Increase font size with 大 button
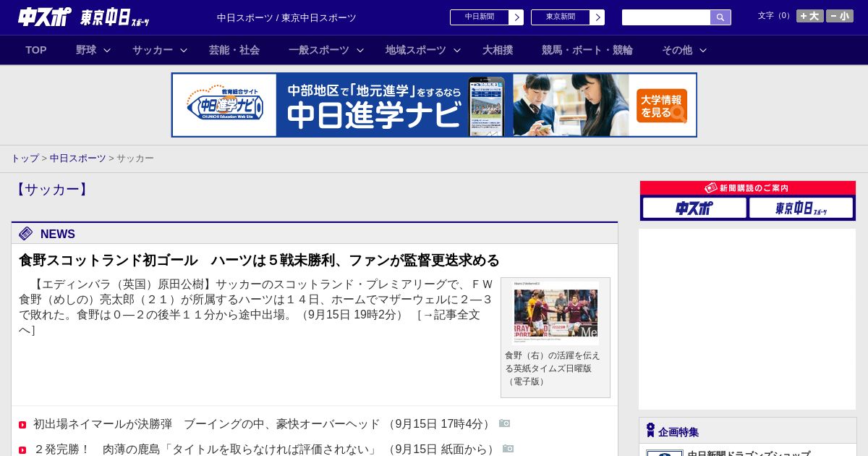This screenshot has width=868, height=456. (810, 16)
